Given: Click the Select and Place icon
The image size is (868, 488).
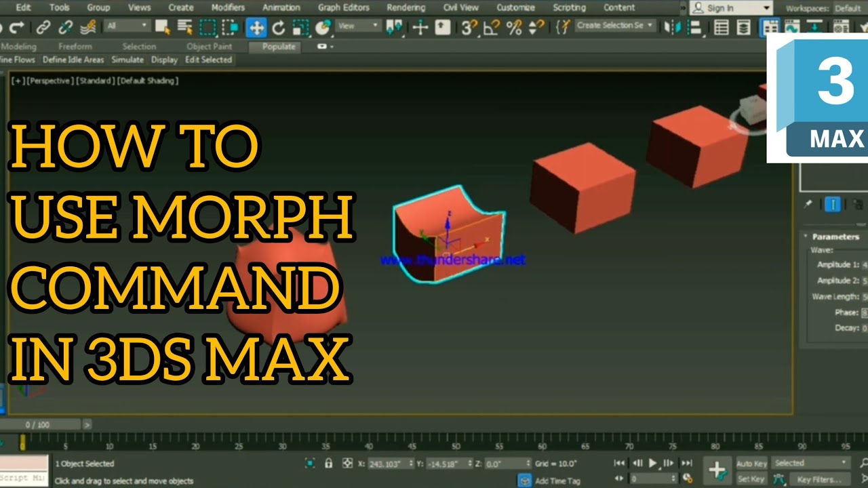Looking at the screenshot, I should pyautogui.click(x=323, y=28).
